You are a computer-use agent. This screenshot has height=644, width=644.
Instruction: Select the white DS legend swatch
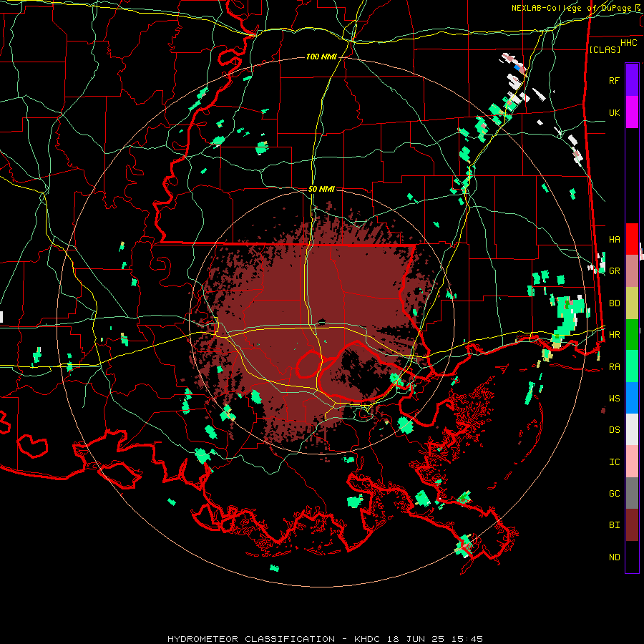click(x=632, y=429)
